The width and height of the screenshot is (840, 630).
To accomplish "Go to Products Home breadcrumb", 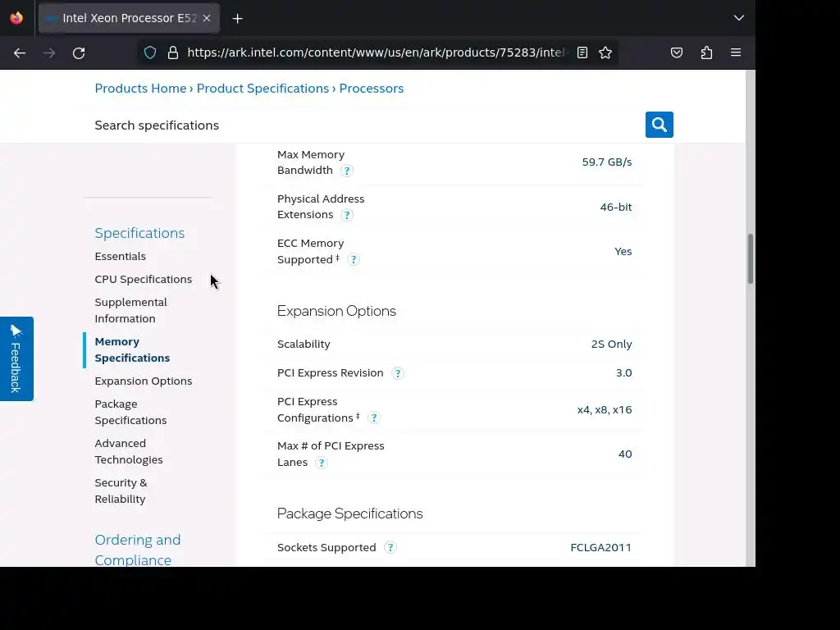I will click(140, 89).
